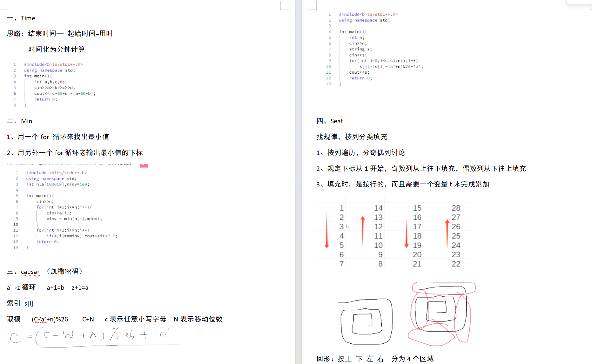Click the underlined word caesar
The height and width of the screenshot is (364, 592).
pos(30,272)
